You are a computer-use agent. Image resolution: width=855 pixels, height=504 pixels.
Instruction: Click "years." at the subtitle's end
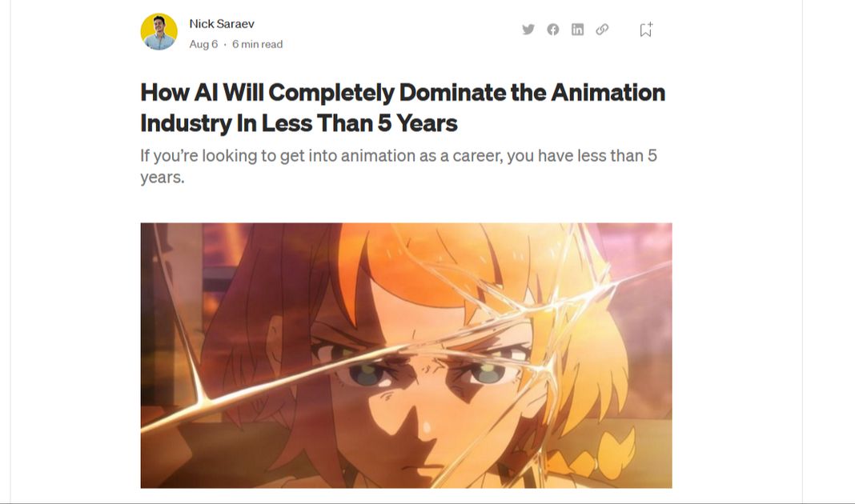(x=163, y=178)
